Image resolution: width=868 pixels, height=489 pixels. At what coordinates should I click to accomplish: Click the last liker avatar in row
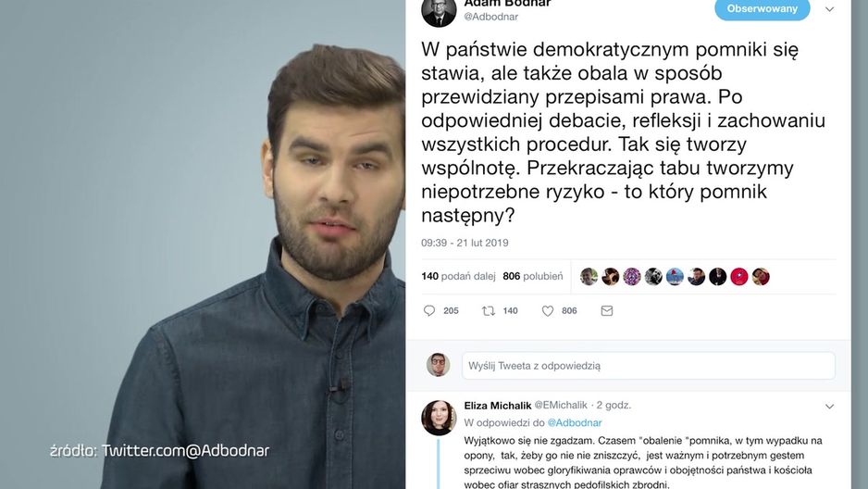(x=761, y=276)
